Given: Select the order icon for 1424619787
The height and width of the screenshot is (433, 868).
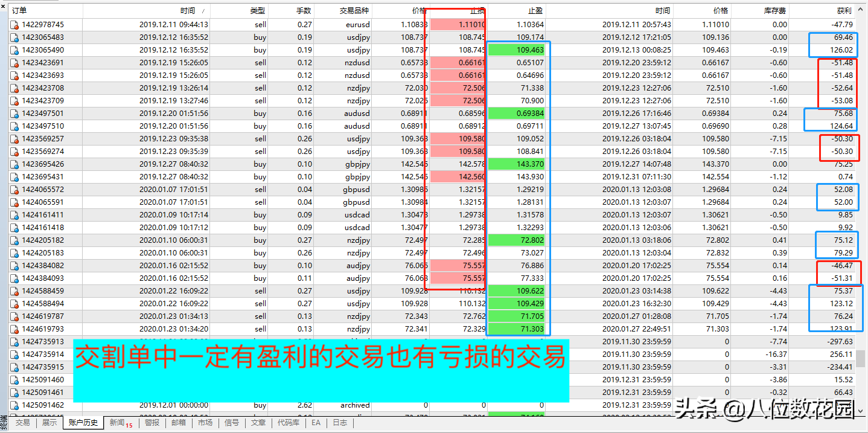Looking at the screenshot, I should 15,316.
